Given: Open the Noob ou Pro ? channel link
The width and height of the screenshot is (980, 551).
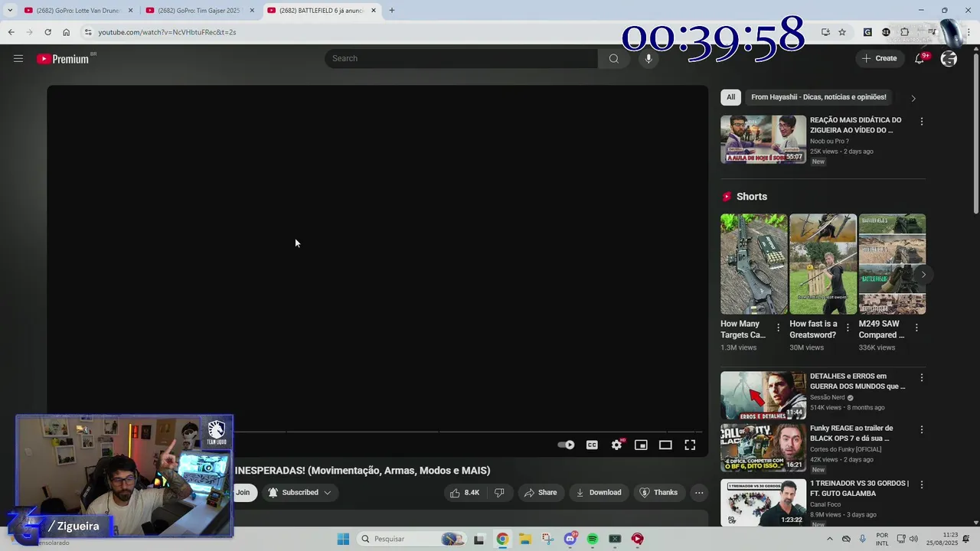Looking at the screenshot, I should coord(829,141).
